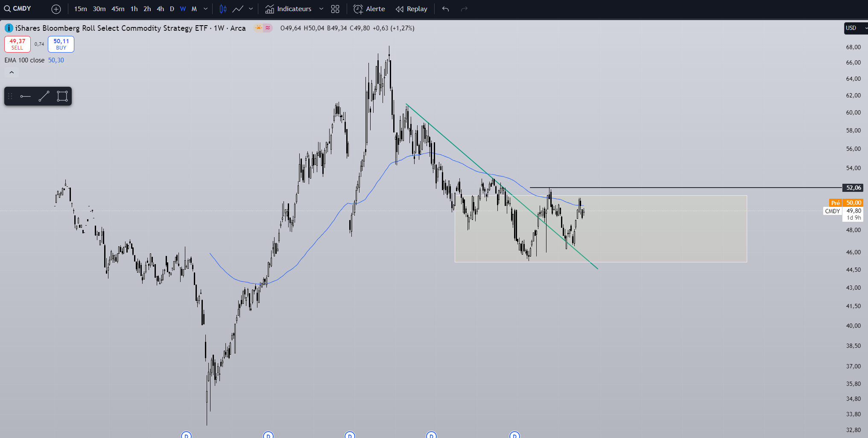This screenshot has height=438, width=868.
Task: Switch to the monthly M timeframe
Action: (x=194, y=9)
